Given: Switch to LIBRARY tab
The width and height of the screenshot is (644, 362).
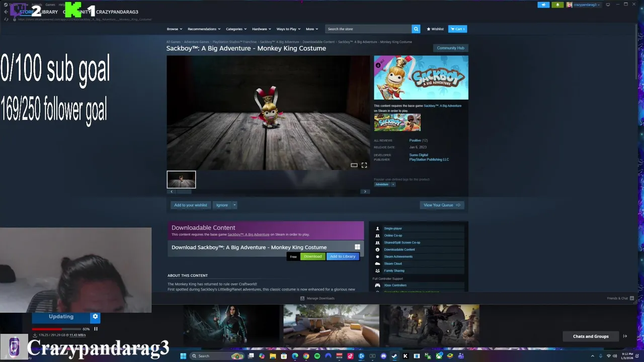Looking at the screenshot, I should (48, 12).
